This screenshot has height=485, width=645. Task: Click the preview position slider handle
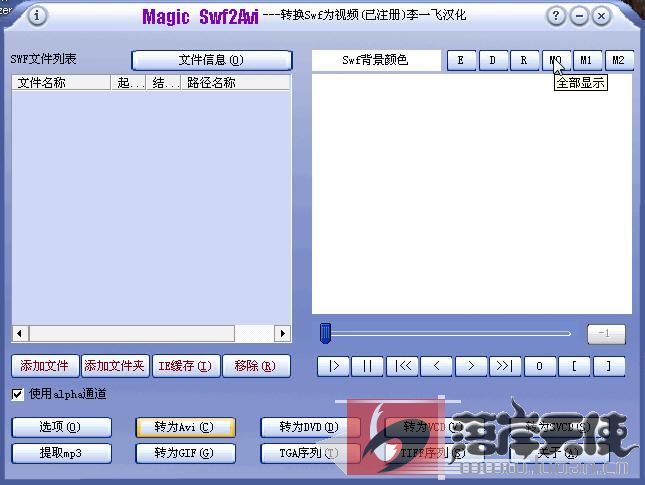tap(325, 333)
